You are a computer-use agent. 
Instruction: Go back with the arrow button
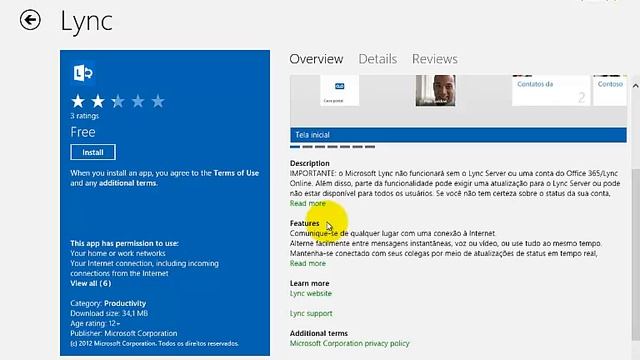coord(30,20)
